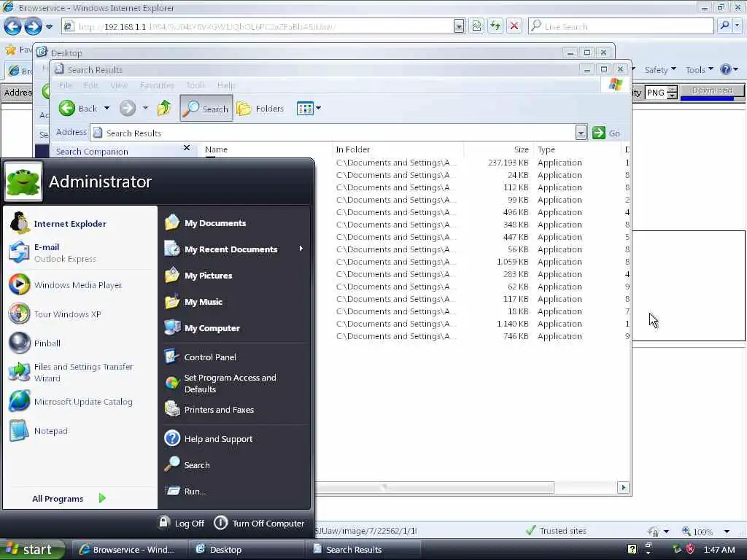Open Forward button history dropdown

click(145, 108)
